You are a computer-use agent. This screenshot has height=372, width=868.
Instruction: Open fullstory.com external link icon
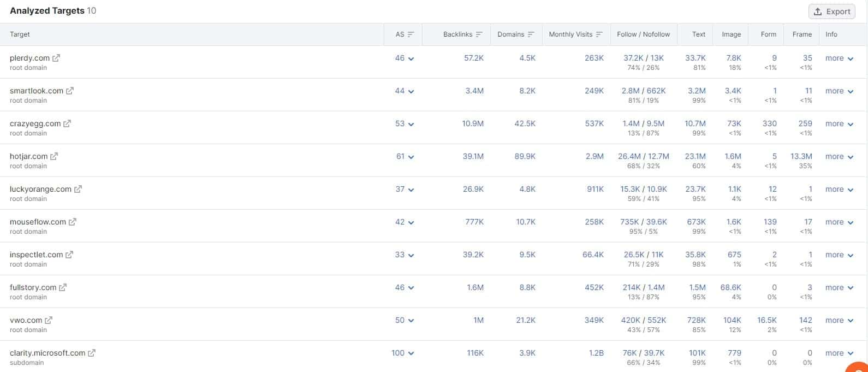(63, 287)
